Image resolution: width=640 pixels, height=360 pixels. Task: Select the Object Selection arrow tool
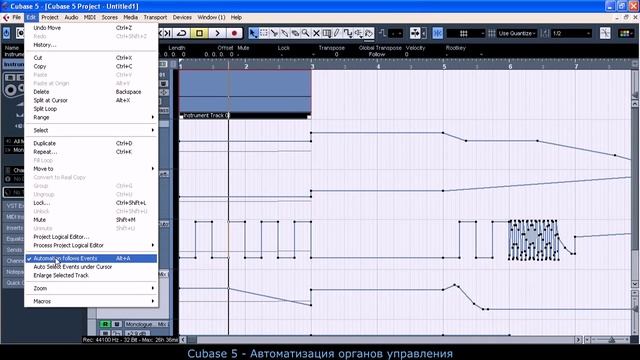pos(253,33)
